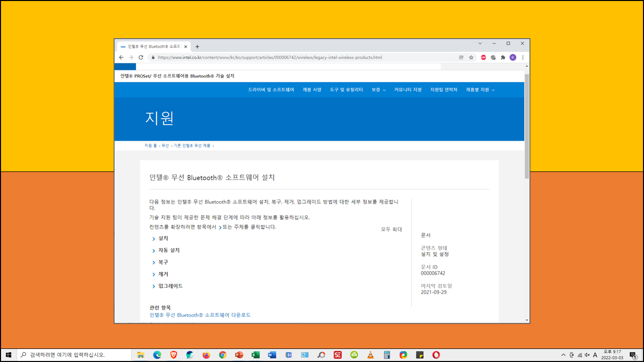The width and height of the screenshot is (644, 362).
Task: Open a new browser tab with plus
Action: click(x=197, y=46)
